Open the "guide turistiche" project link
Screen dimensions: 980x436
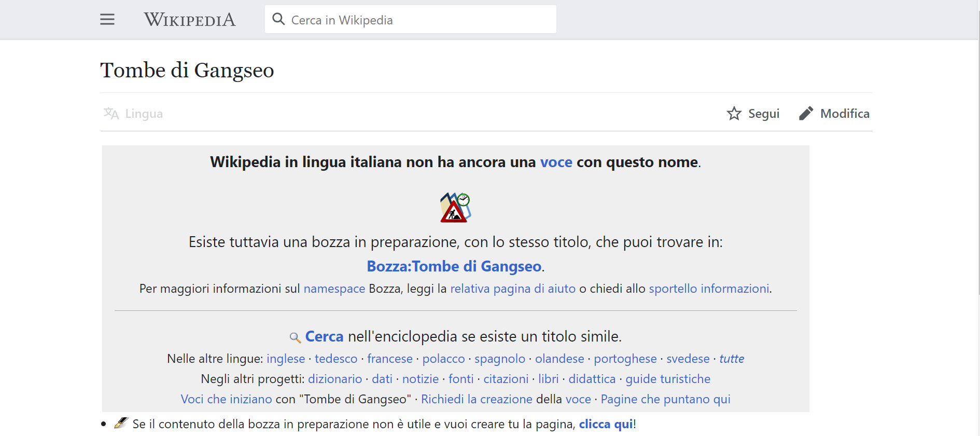pos(668,379)
